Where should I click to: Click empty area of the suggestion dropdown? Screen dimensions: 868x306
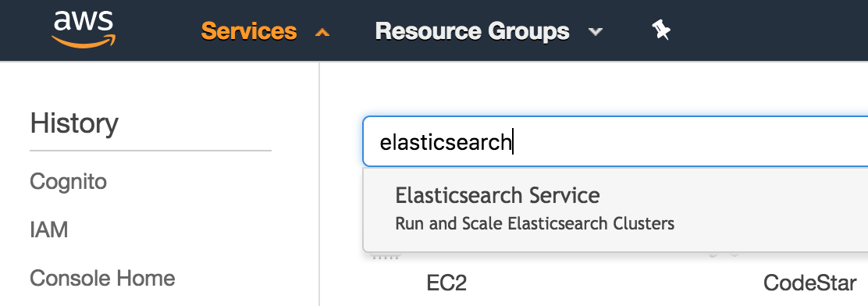(x=775, y=210)
